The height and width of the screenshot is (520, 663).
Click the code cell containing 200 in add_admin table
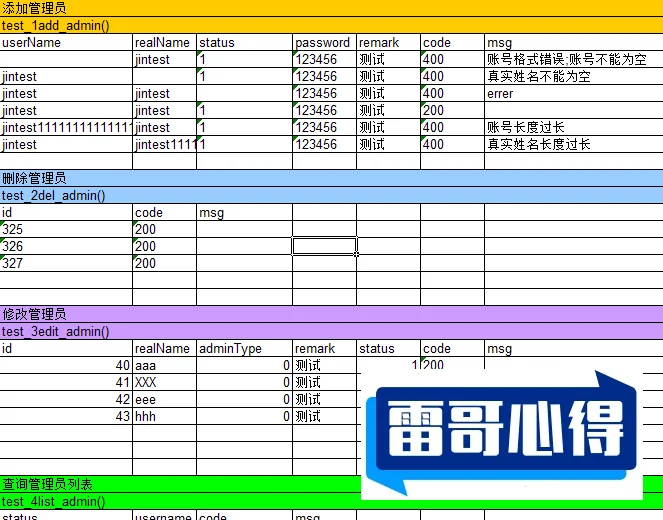tap(452, 110)
